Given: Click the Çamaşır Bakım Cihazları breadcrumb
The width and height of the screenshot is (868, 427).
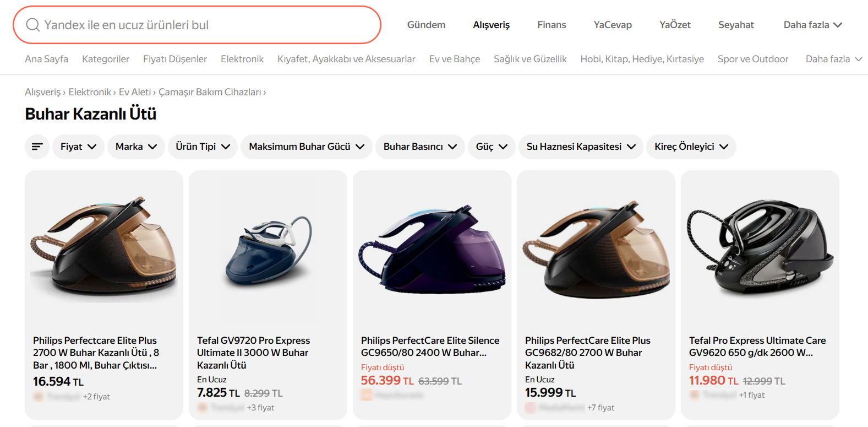Looking at the screenshot, I should pos(210,92).
